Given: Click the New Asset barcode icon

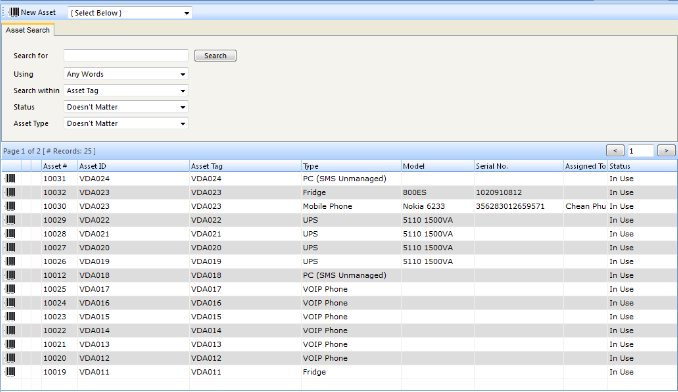Looking at the screenshot, I should coord(14,13).
